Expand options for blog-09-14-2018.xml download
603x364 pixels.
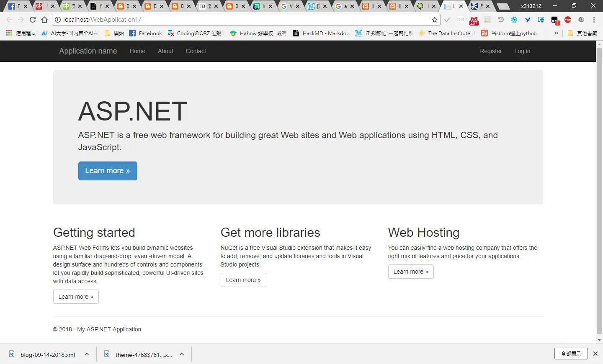(87, 354)
